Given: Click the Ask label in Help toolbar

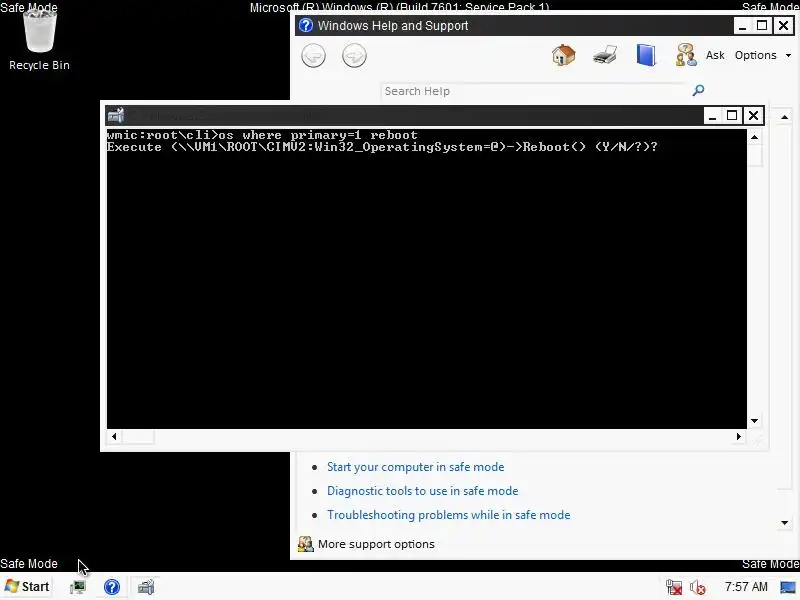Looking at the screenshot, I should click(x=715, y=55).
